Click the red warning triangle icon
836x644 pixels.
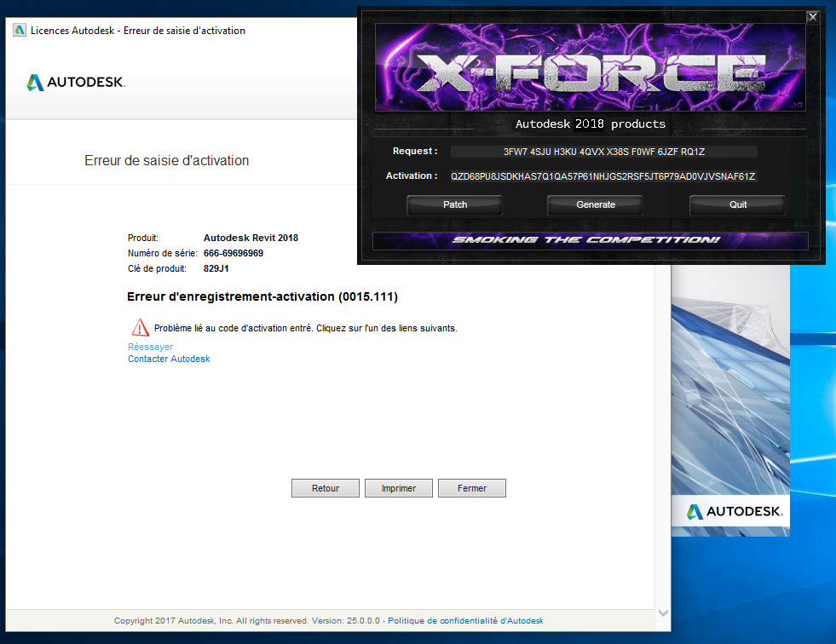tap(141, 327)
